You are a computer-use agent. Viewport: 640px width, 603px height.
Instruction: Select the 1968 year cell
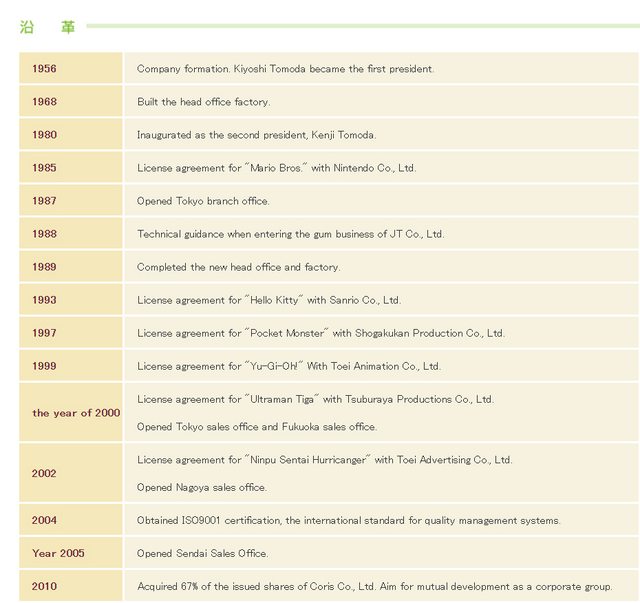tap(71, 101)
